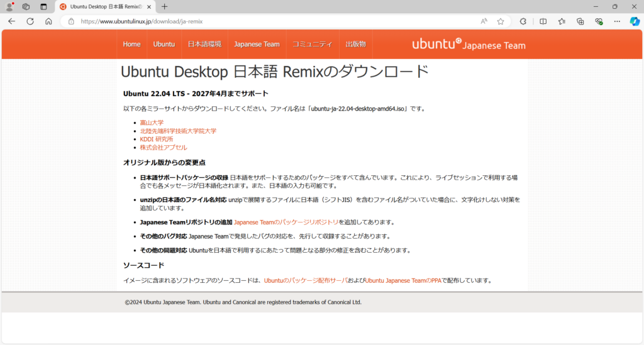Open the Favorites list icon
Viewport: 644px width, 345px height.
coord(562,21)
